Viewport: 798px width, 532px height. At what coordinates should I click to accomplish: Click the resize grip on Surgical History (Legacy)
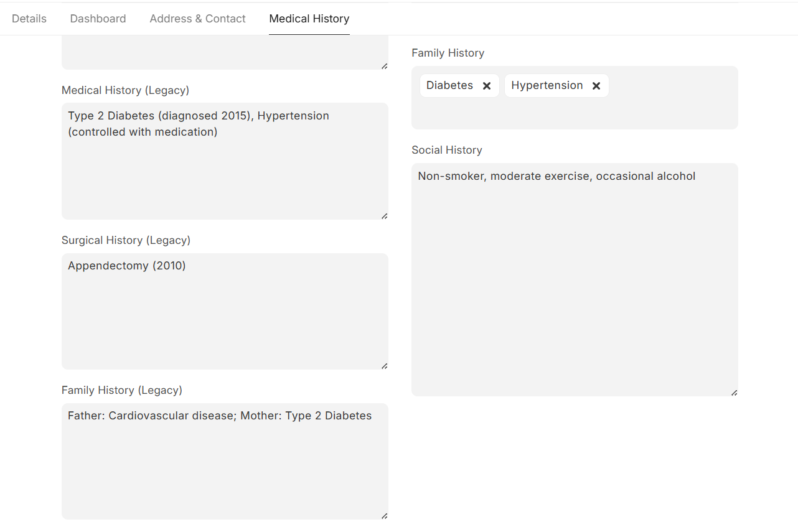click(383, 365)
